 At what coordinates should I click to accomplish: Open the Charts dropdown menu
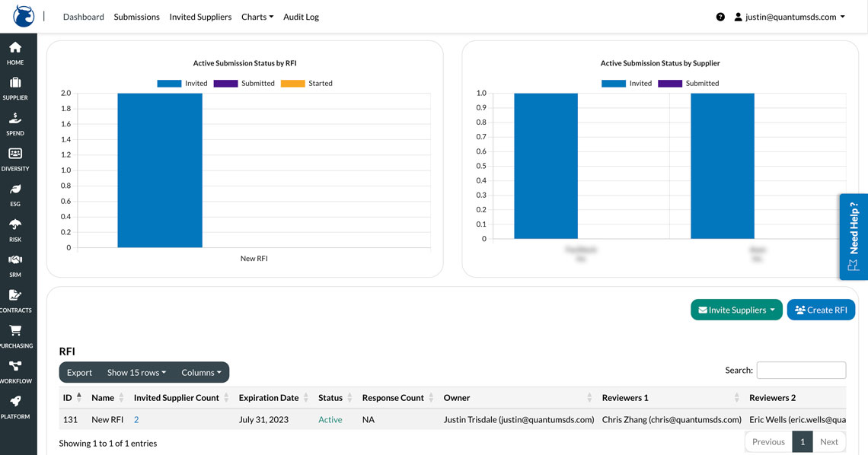coord(257,16)
